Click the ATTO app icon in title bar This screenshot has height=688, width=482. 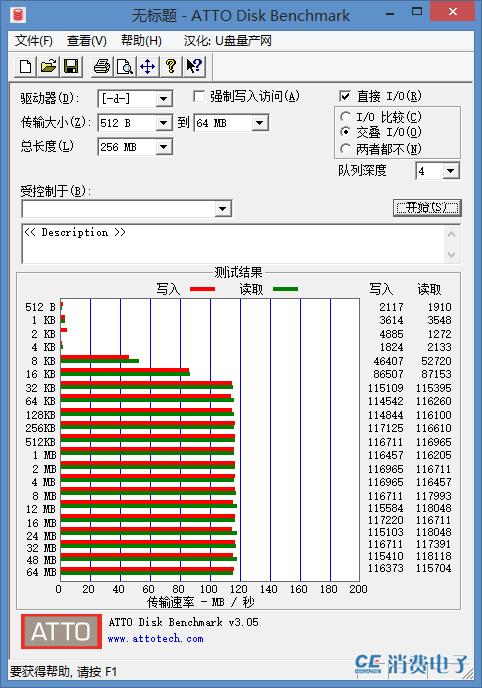click(18, 15)
